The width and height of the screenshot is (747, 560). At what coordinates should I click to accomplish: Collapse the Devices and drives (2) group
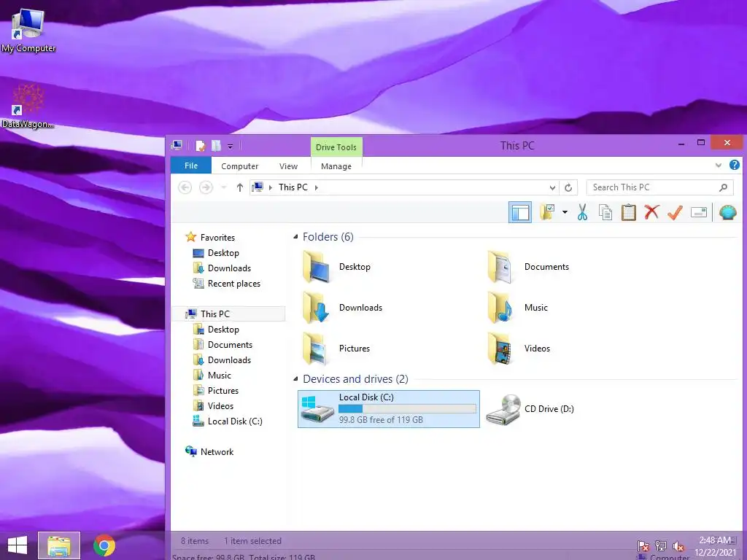pos(295,379)
